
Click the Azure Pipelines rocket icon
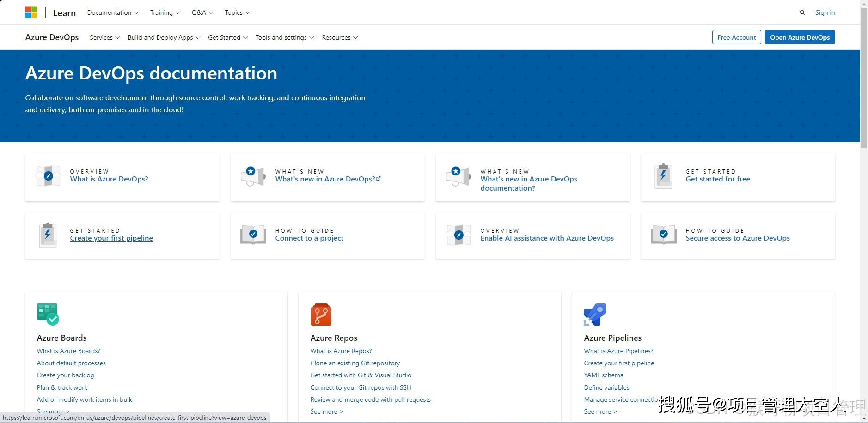595,314
